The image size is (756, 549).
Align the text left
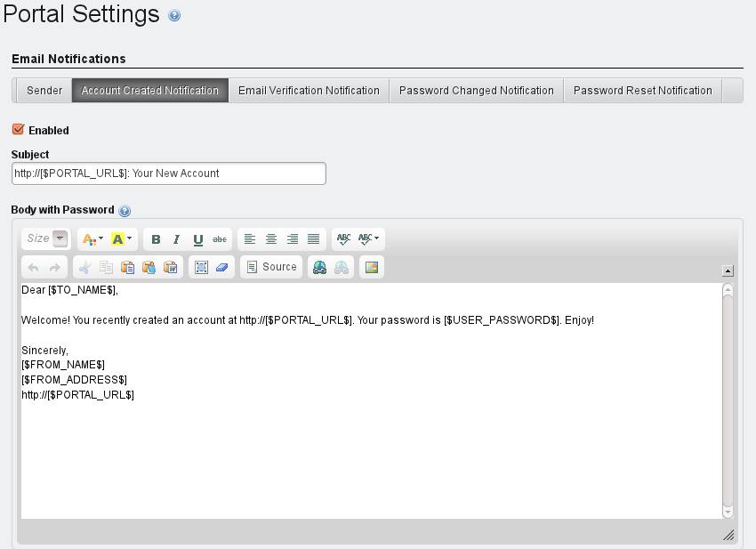click(x=249, y=238)
